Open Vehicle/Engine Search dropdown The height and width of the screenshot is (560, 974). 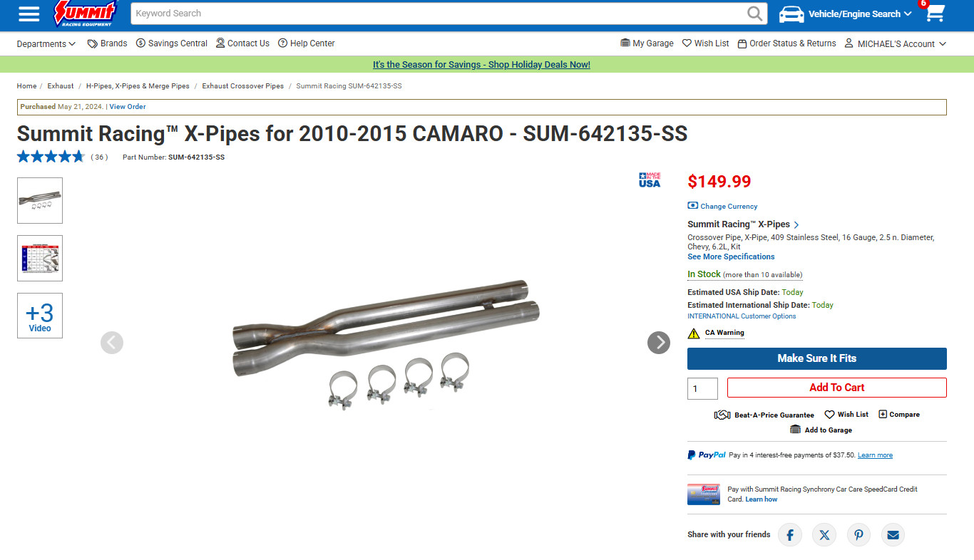[x=845, y=14]
